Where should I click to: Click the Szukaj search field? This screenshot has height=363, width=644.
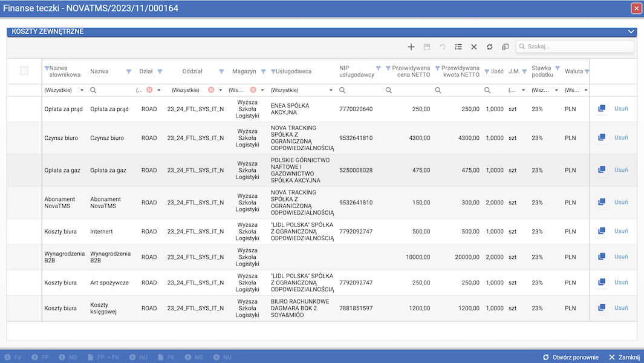click(579, 47)
